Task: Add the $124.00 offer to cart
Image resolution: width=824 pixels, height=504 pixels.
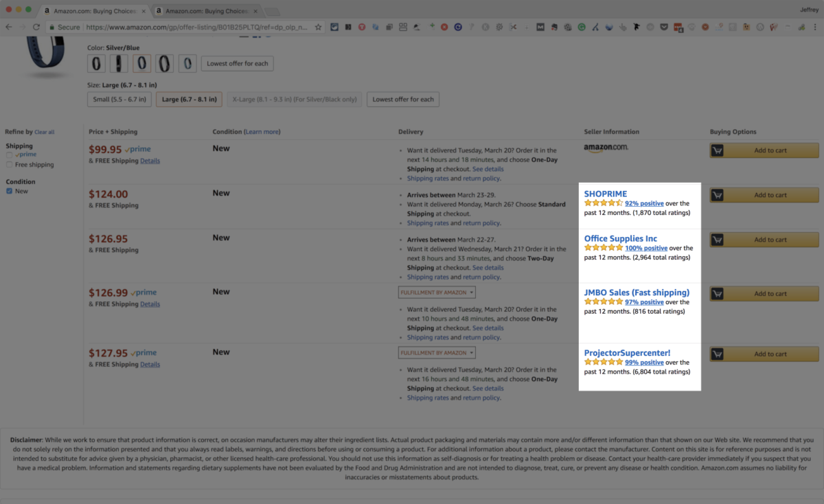Action: click(x=764, y=194)
